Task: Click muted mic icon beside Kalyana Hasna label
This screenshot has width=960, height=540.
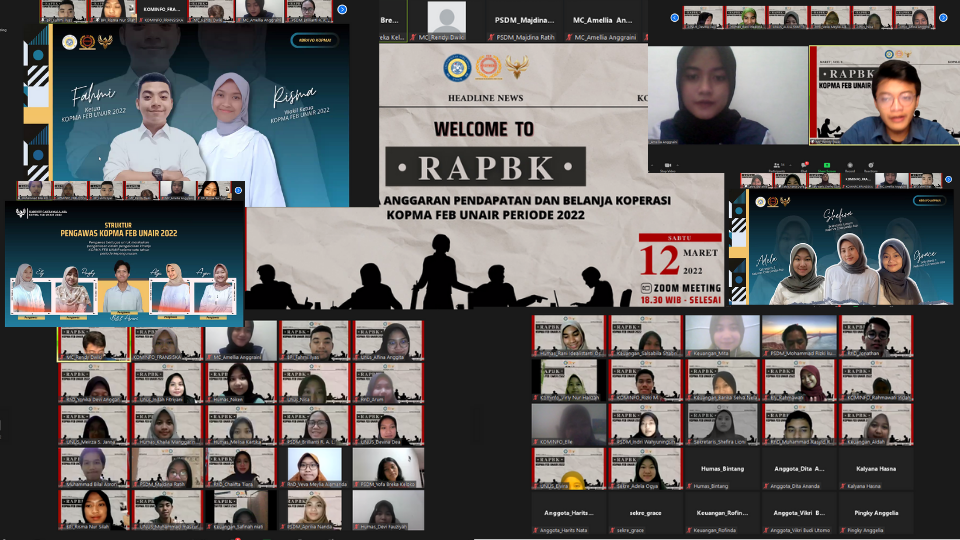Action: [x=843, y=486]
